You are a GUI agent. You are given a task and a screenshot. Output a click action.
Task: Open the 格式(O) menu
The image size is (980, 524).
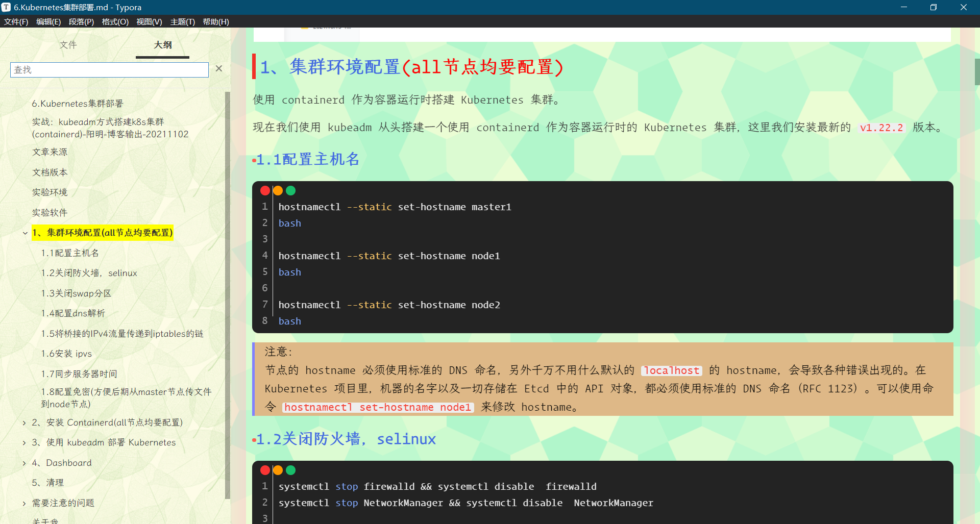pyautogui.click(x=115, y=21)
